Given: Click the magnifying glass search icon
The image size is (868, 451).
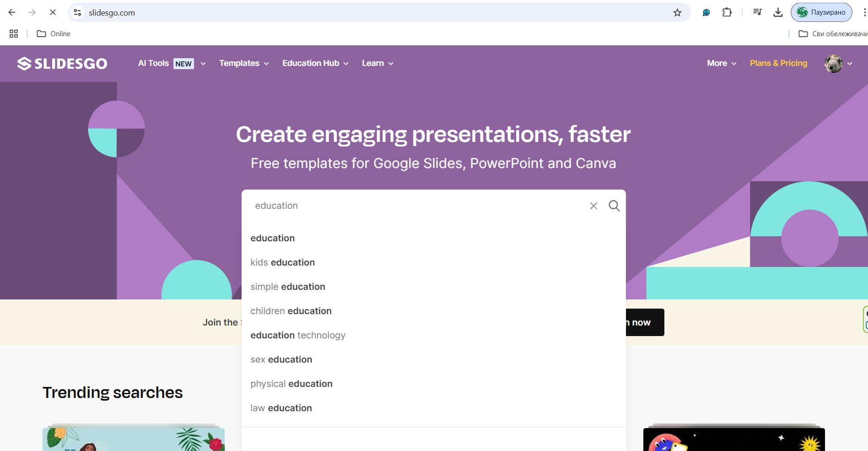Looking at the screenshot, I should (614, 206).
